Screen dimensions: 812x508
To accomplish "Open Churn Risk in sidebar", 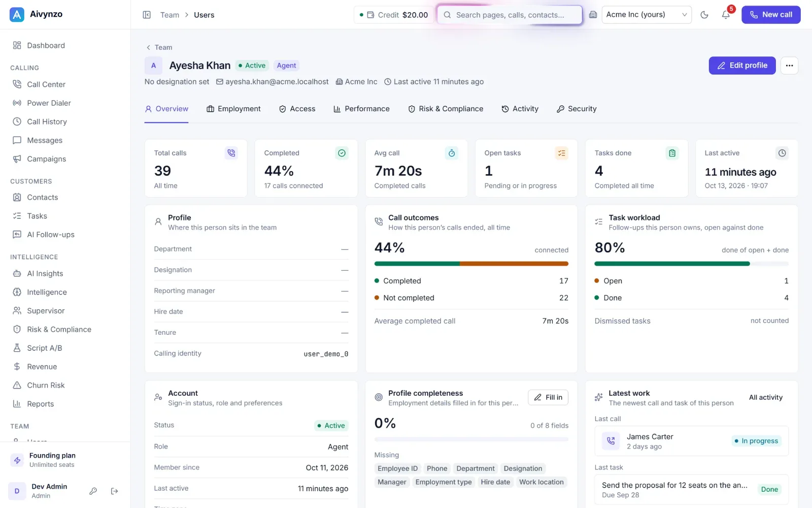I will coord(65,385).
